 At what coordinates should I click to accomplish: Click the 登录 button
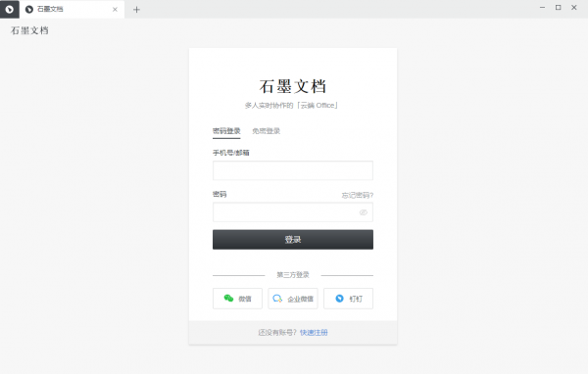[x=292, y=240]
